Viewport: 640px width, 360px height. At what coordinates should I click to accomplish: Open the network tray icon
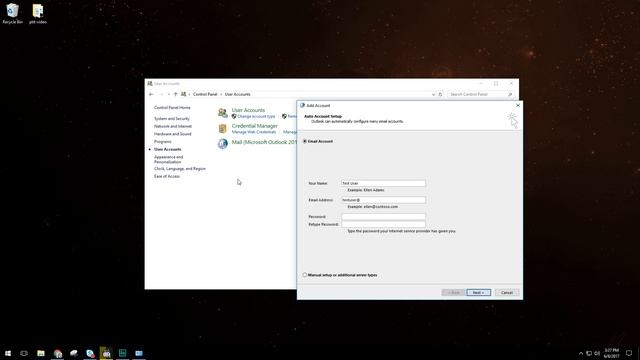coord(589,353)
